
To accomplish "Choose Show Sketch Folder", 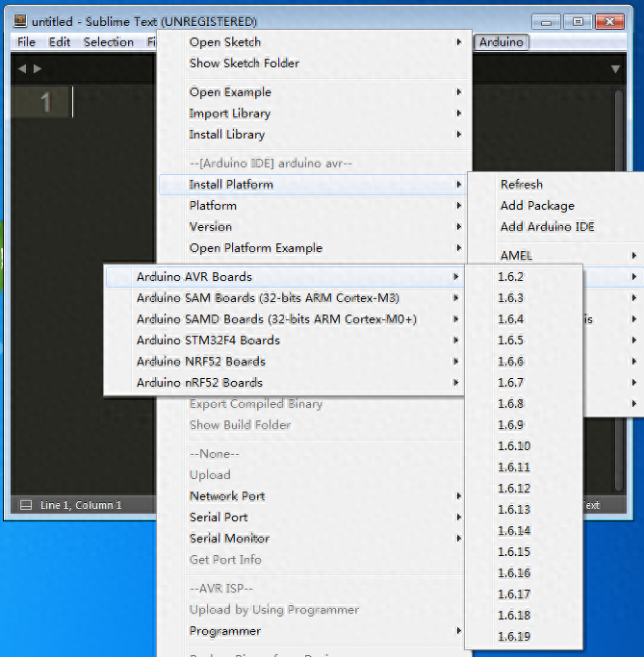I will tap(315, 63).
